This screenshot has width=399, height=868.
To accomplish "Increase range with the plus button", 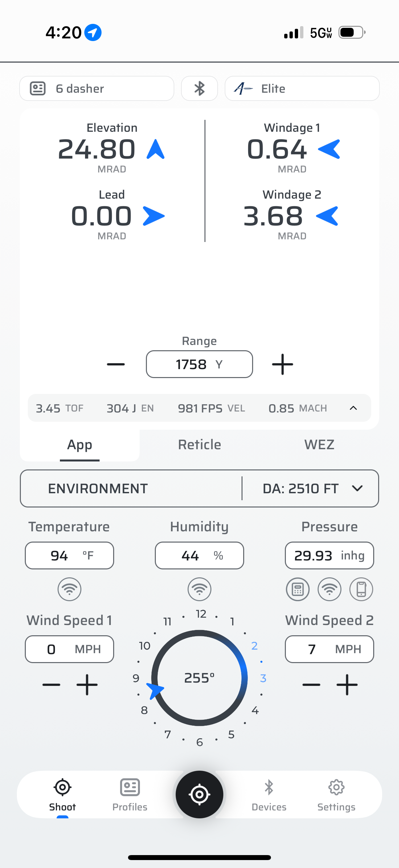I will coord(283,364).
